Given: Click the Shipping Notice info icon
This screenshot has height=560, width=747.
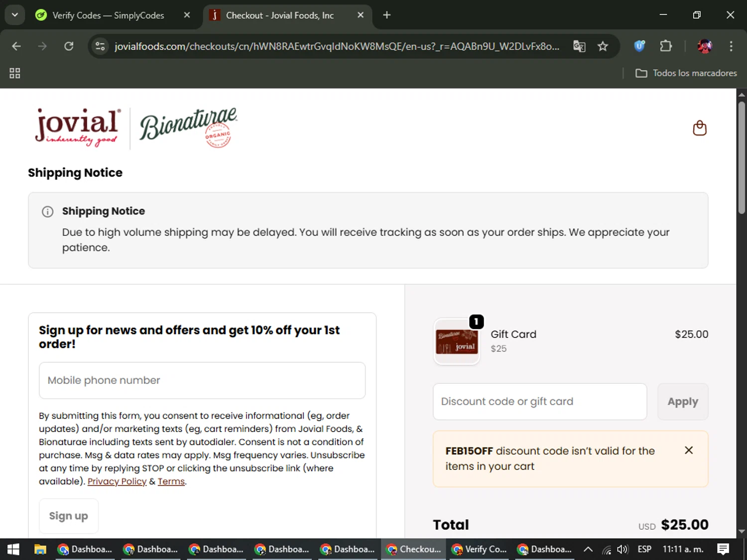Looking at the screenshot, I should [x=47, y=212].
